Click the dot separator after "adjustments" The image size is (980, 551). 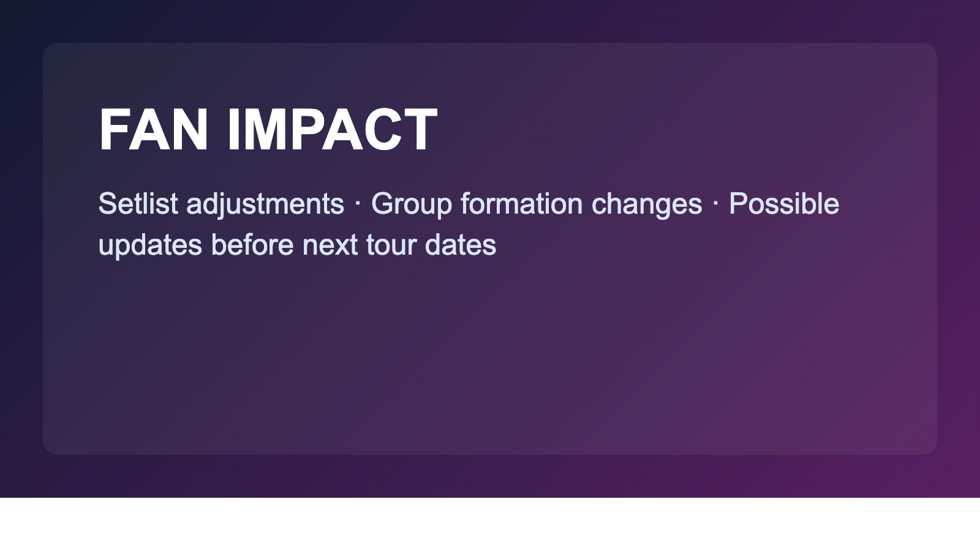click(x=358, y=203)
